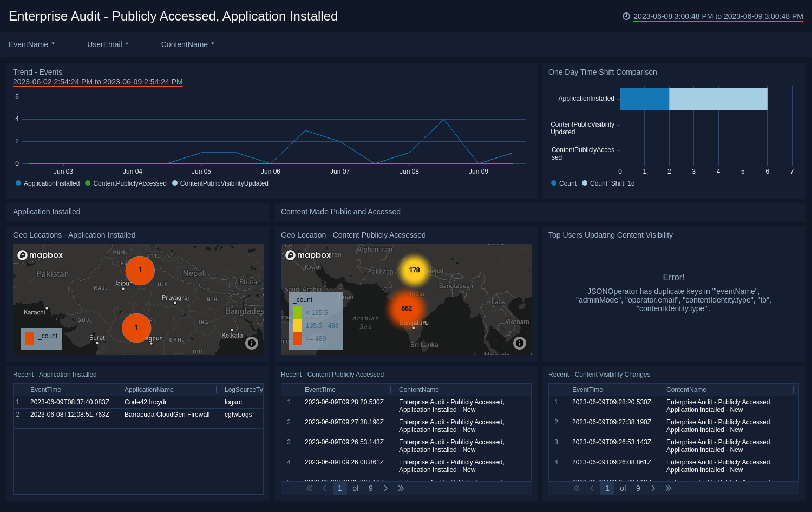Image resolution: width=812 pixels, height=512 pixels.
Task: Jump to last page in Content Publicly Accessed table
Action: pyautogui.click(x=401, y=488)
